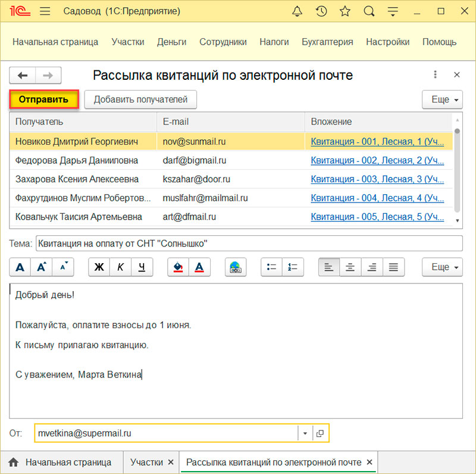476x474 pixels.
Task: Increase font size
Action: tap(41, 267)
